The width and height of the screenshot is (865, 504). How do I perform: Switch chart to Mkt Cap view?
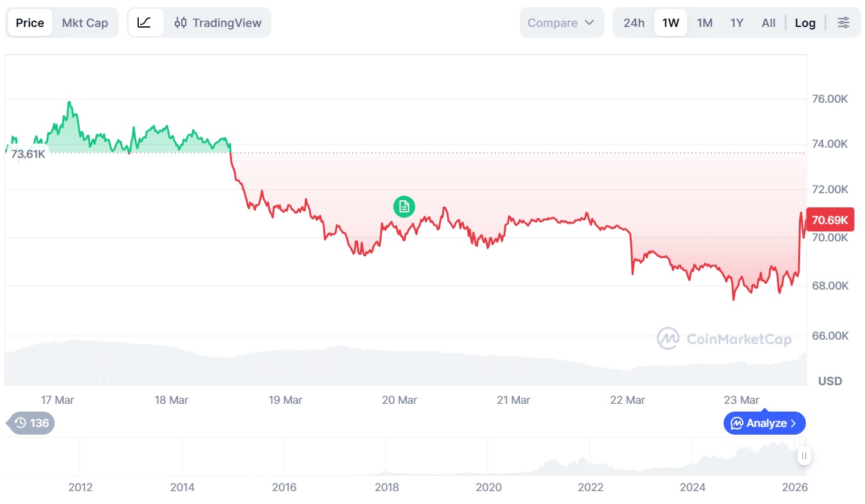pyautogui.click(x=85, y=23)
